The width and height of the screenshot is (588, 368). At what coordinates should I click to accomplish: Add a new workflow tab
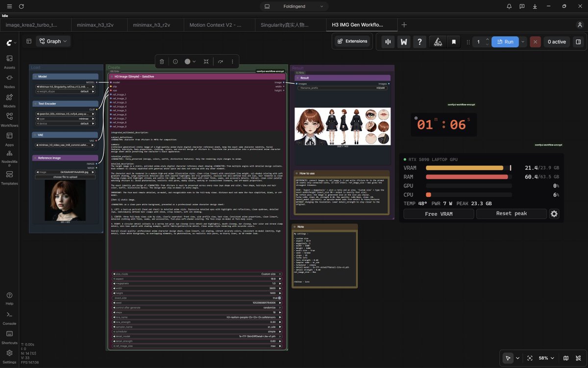tap(404, 25)
